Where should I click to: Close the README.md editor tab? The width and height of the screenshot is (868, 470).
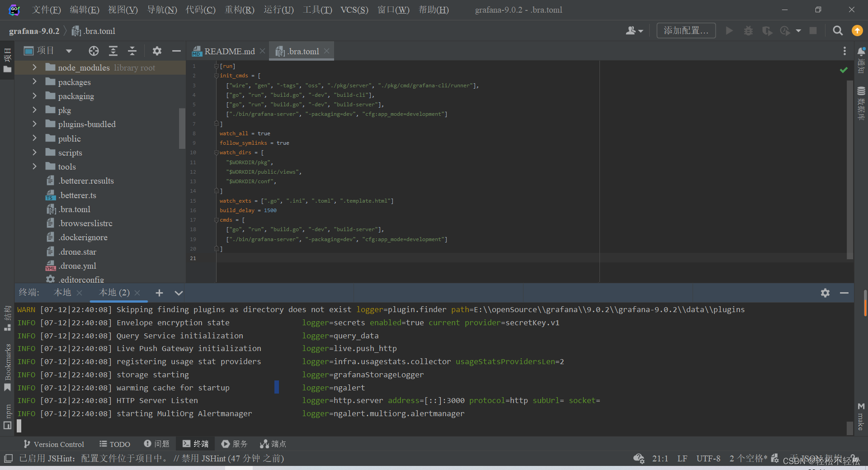click(262, 51)
